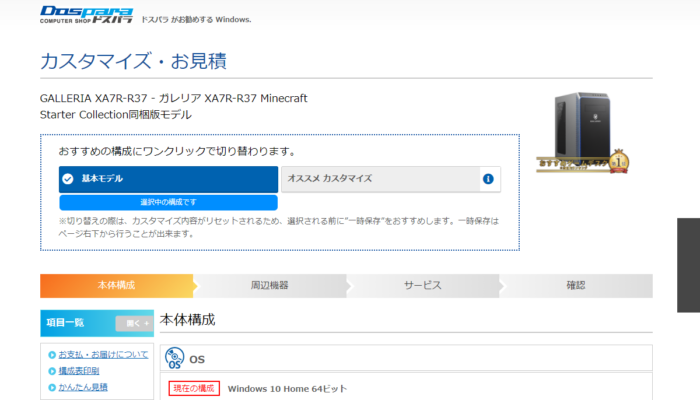Click the dark side panel on right edge
This screenshot has height=400, width=700.
(x=688, y=265)
